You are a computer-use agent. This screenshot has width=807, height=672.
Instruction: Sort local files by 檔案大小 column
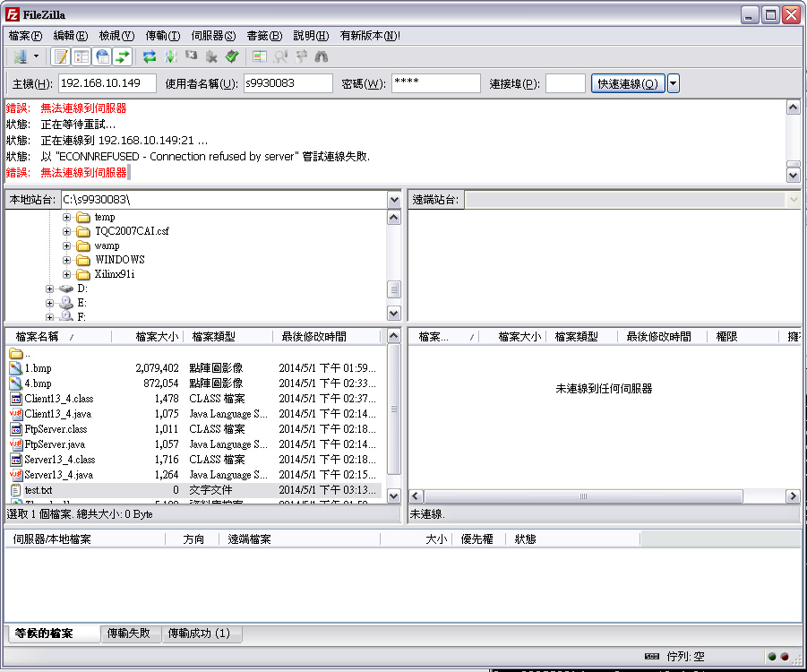point(147,337)
